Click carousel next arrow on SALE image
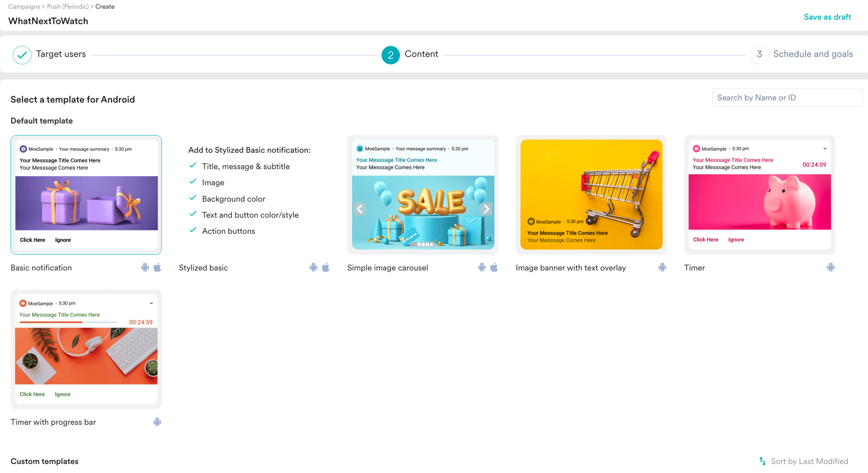This screenshot has height=473, width=868. pos(486,209)
